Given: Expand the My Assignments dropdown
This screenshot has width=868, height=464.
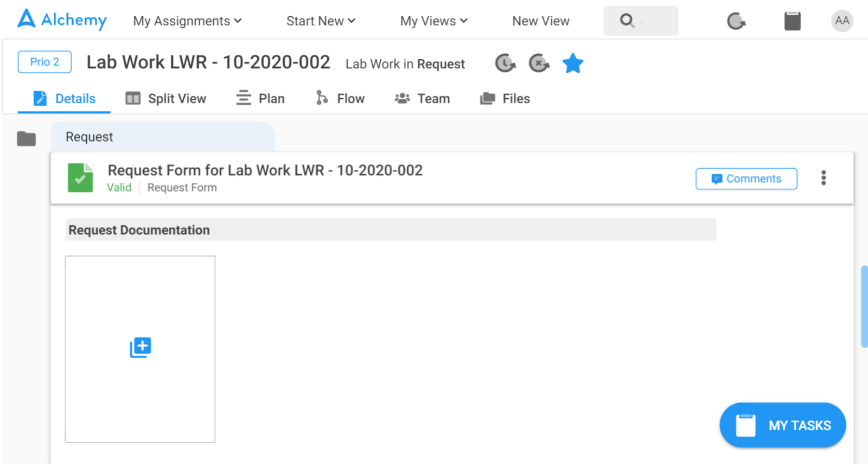Looking at the screenshot, I should 187,21.
